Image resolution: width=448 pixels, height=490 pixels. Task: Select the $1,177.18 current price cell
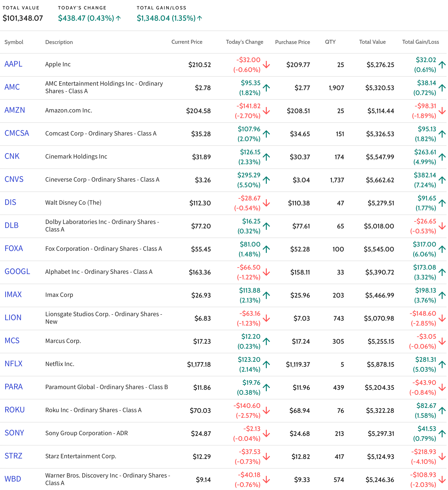199,365
